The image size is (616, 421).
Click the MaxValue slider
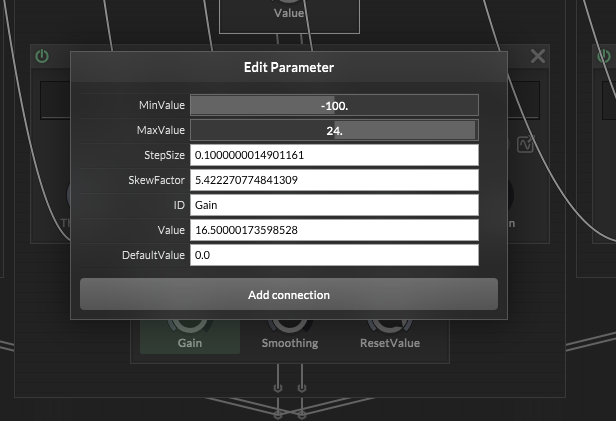pyautogui.click(x=334, y=130)
